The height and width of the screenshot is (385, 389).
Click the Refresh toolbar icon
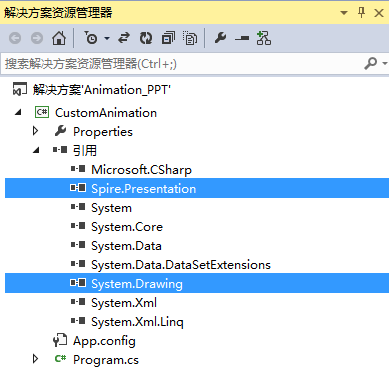pyautogui.click(x=146, y=38)
